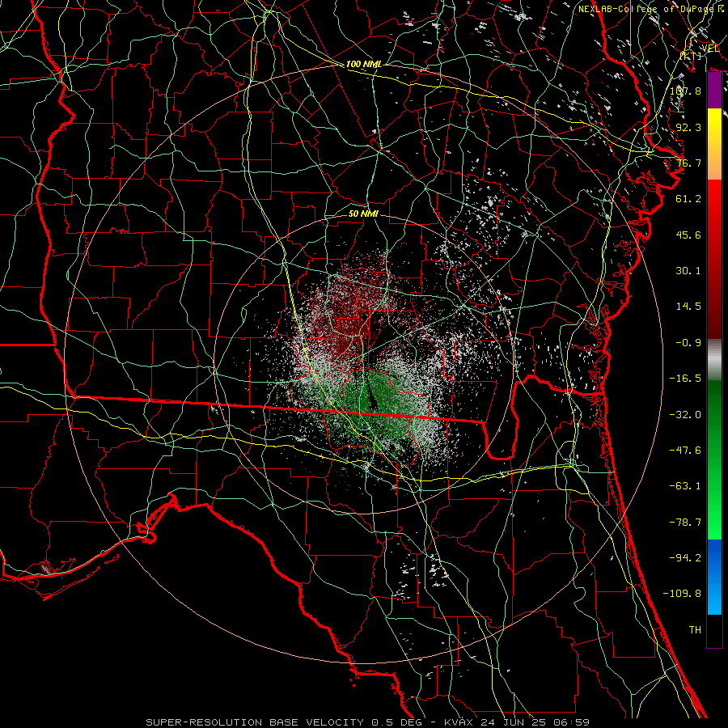Click the -16.5 velocity scale value

click(685, 379)
